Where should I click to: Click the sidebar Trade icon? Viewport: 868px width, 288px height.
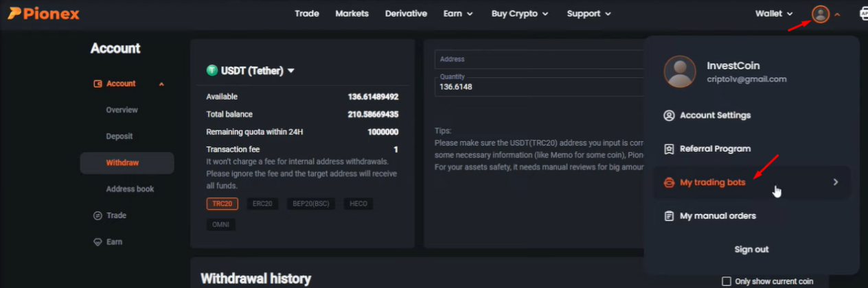pos(98,215)
